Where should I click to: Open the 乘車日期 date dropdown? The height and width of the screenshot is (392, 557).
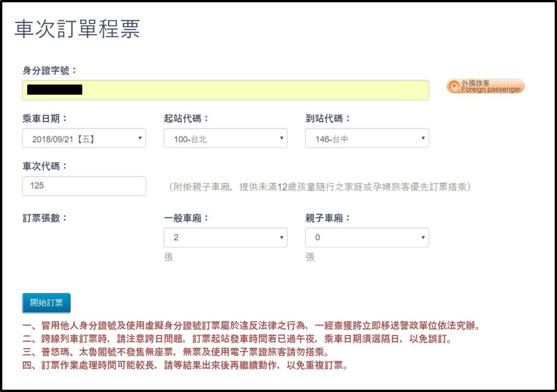click(84, 138)
